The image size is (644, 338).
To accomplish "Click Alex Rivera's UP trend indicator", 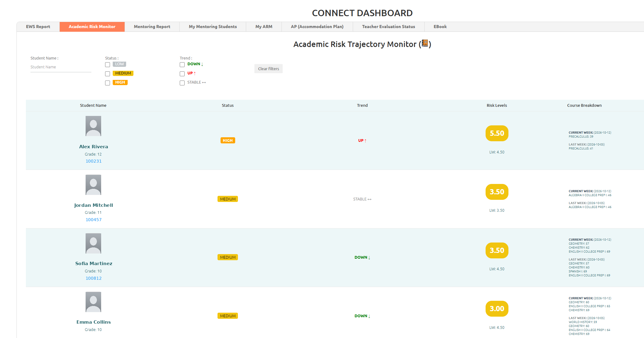I will (362, 141).
